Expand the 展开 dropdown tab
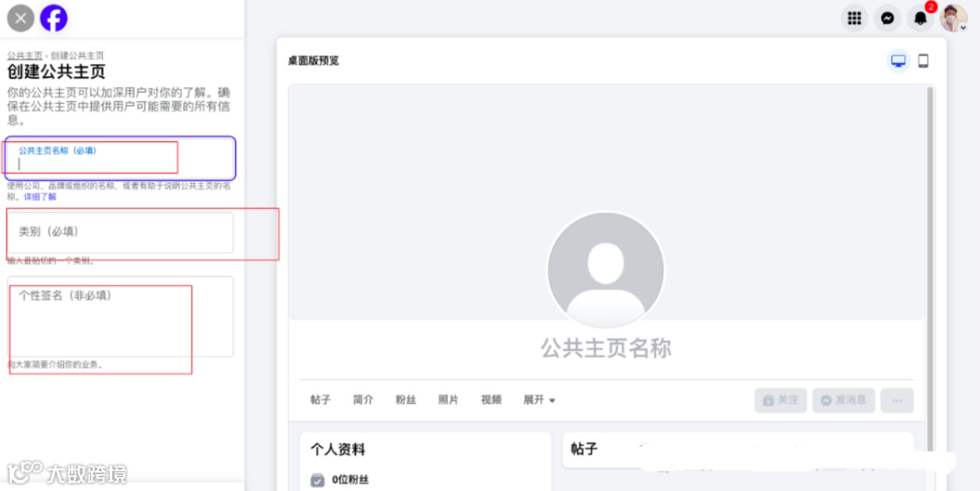The width and height of the screenshot is (980, 491). click(539, 400)
